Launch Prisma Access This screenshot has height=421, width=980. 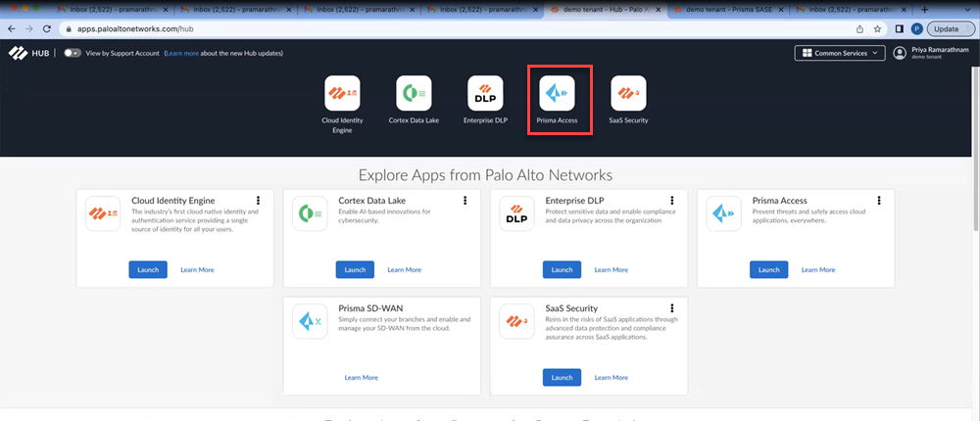[768, 270]
